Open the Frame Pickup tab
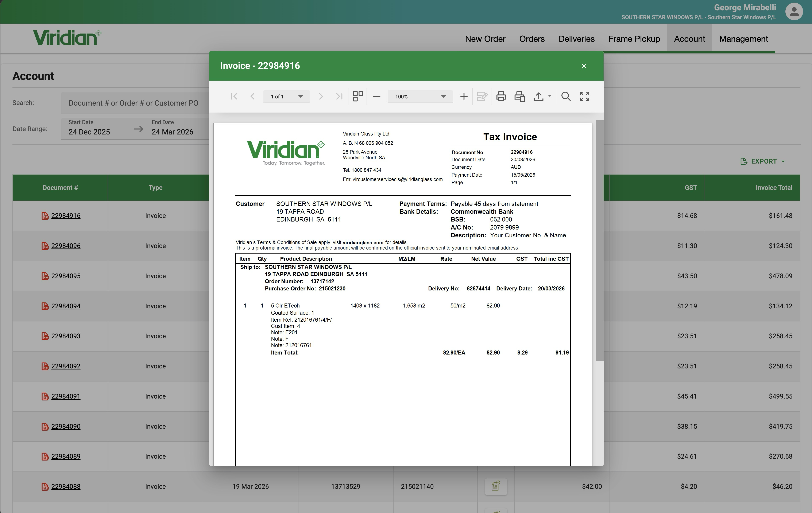812x513 pixels. tap(634, 39)
